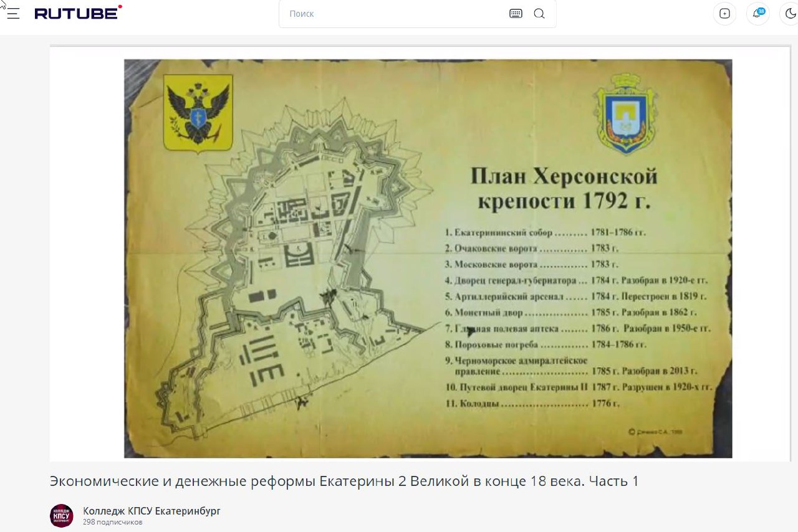Focus the Поиск search field
Screen dimensions: 798x532
point(393,14)
